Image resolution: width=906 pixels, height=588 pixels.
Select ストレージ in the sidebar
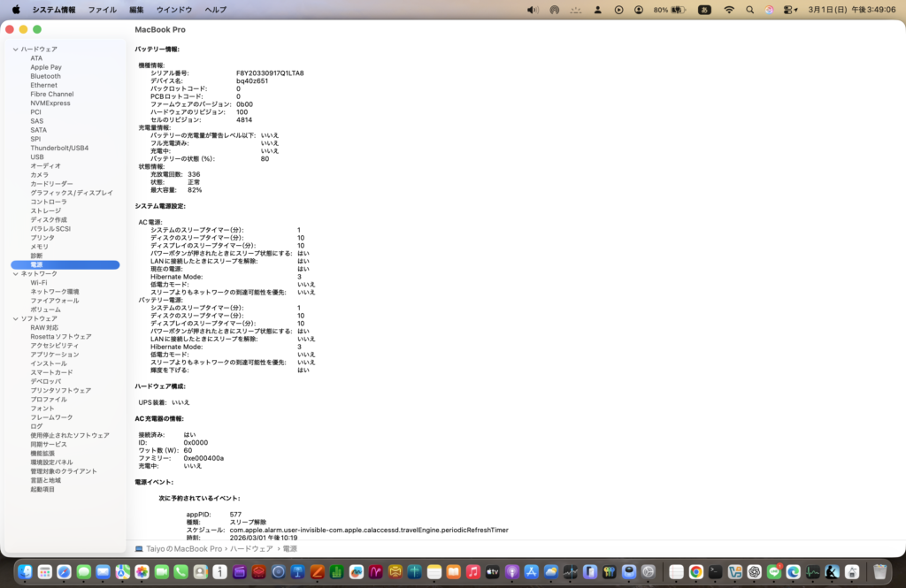click(46, 210)
